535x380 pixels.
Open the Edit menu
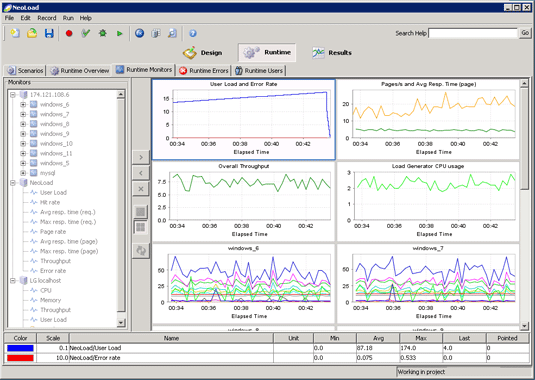[x=25, y=18]
